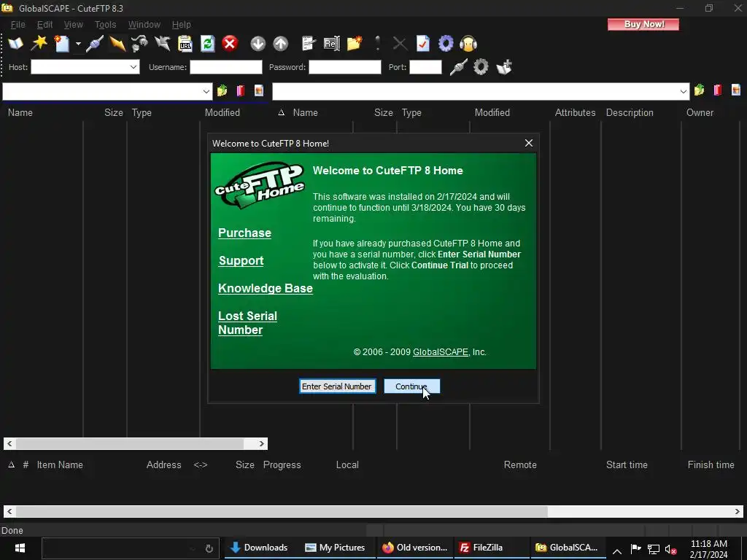Click the Password input field

344,67
